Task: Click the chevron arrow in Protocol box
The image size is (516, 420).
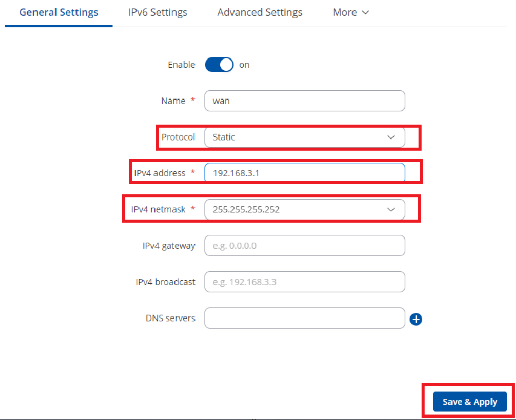Action: pyautogui.click(x=391, y=137)
